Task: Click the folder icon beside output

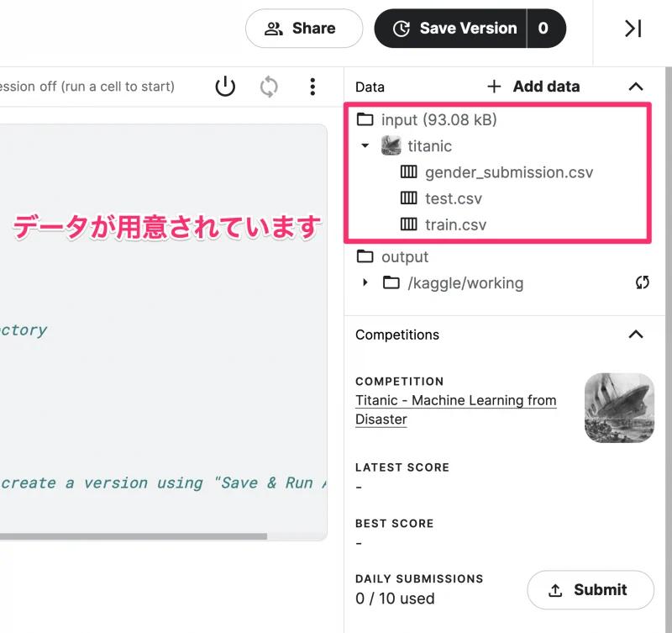Action: 365,256
